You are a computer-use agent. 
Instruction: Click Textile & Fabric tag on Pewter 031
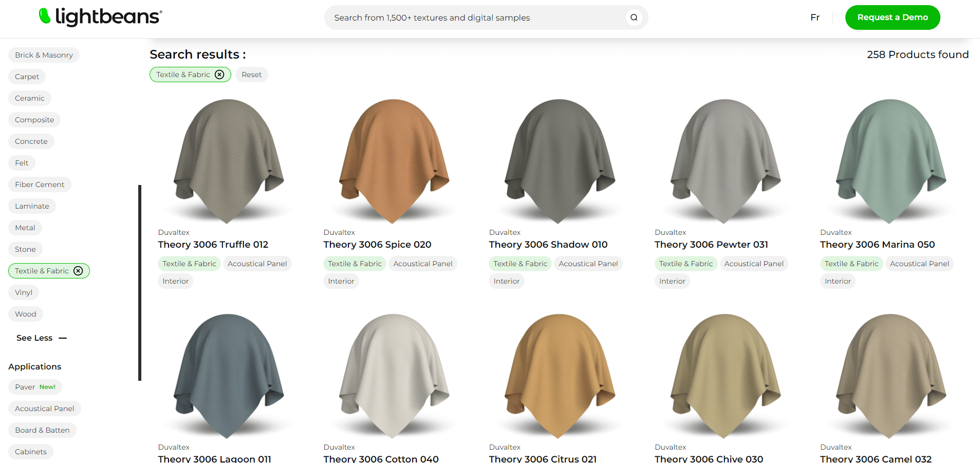686,264
